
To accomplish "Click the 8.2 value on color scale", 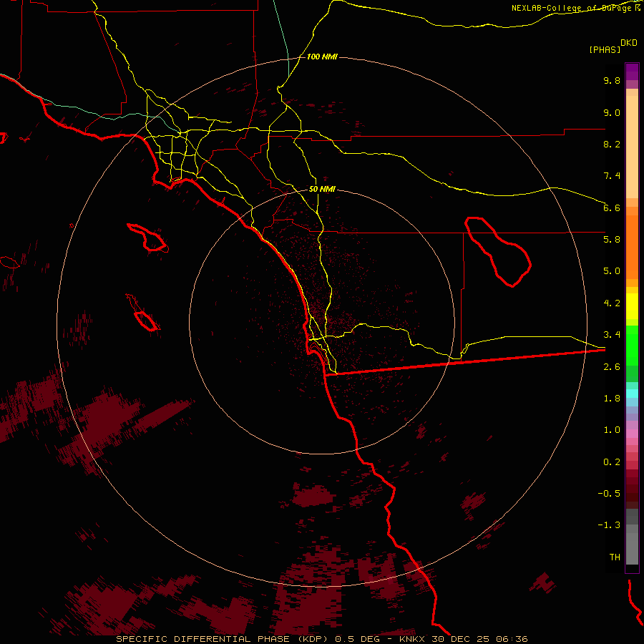I will point(612,144).
